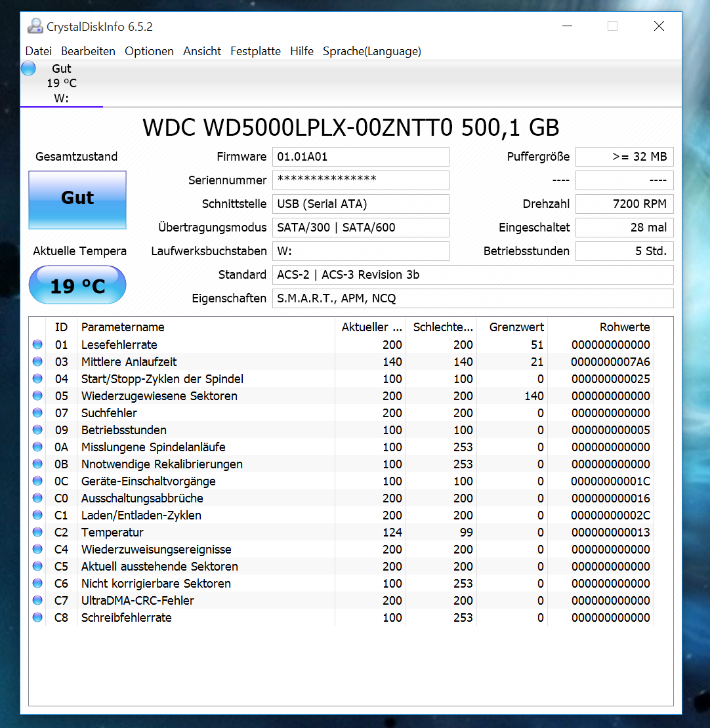Click the Betriebsstunden field 5 Std.
Screen dimensions: 710x728
click(x=625, y=251)
